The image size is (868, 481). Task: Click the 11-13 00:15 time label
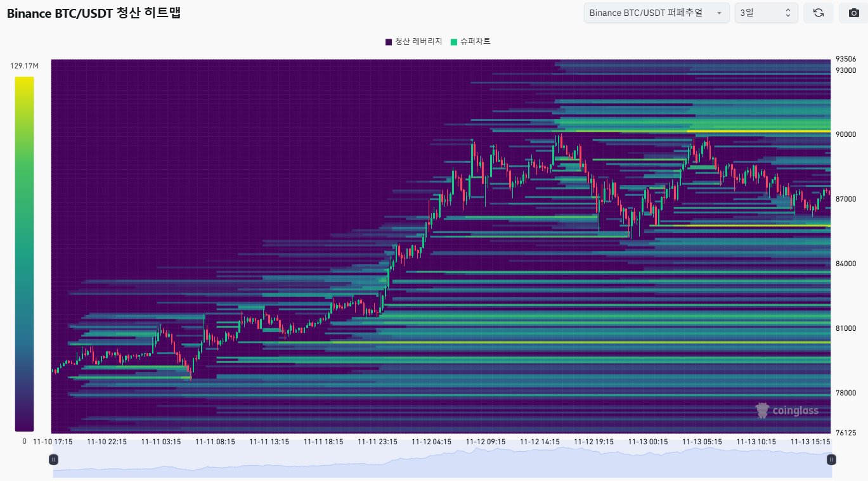click(648, 442)
